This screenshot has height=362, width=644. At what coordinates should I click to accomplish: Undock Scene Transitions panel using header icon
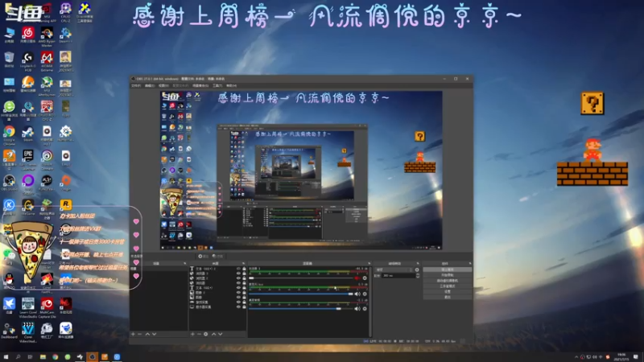[418, 264]
